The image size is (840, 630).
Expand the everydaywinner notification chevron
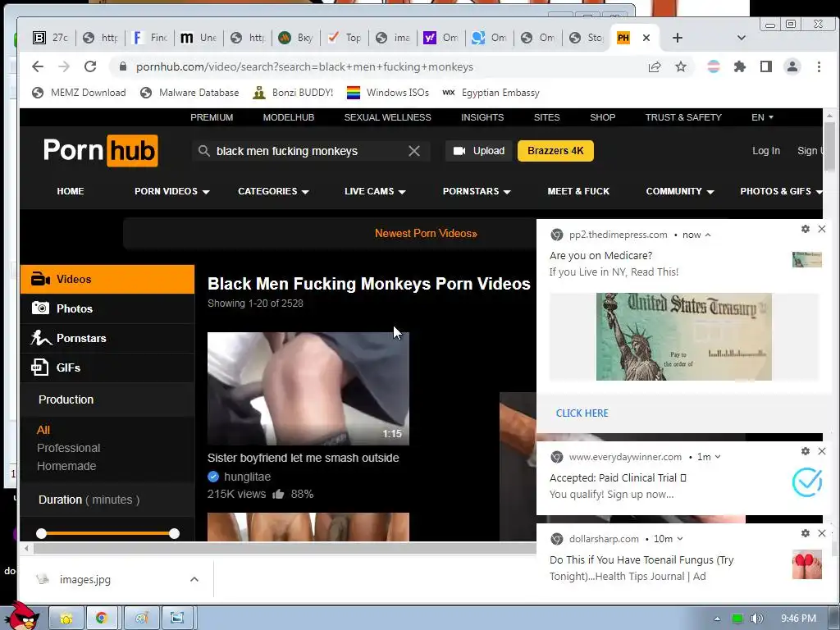point(718,457)
